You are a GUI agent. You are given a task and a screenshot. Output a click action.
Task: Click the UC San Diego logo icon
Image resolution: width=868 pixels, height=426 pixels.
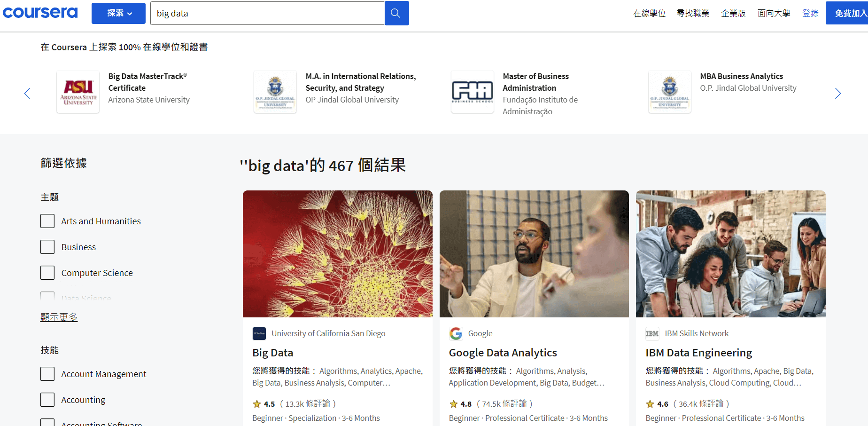[x=259, y=333]
